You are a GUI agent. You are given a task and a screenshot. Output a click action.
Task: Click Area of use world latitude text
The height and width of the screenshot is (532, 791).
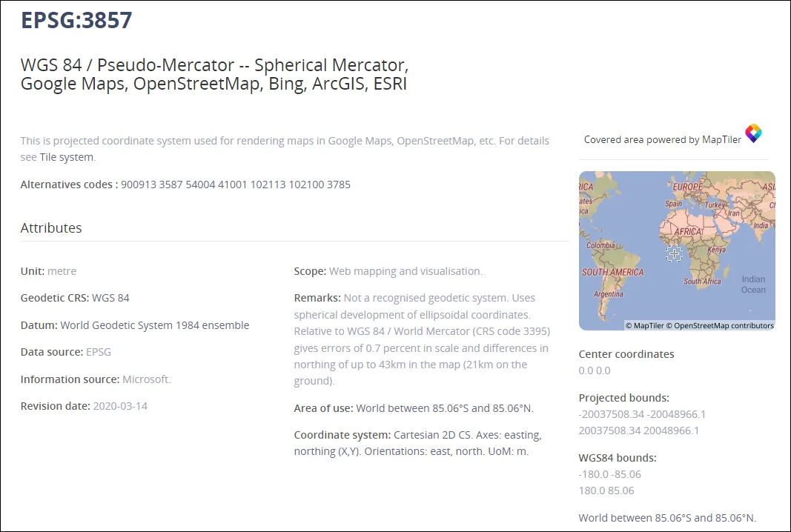tap(445, 408)
